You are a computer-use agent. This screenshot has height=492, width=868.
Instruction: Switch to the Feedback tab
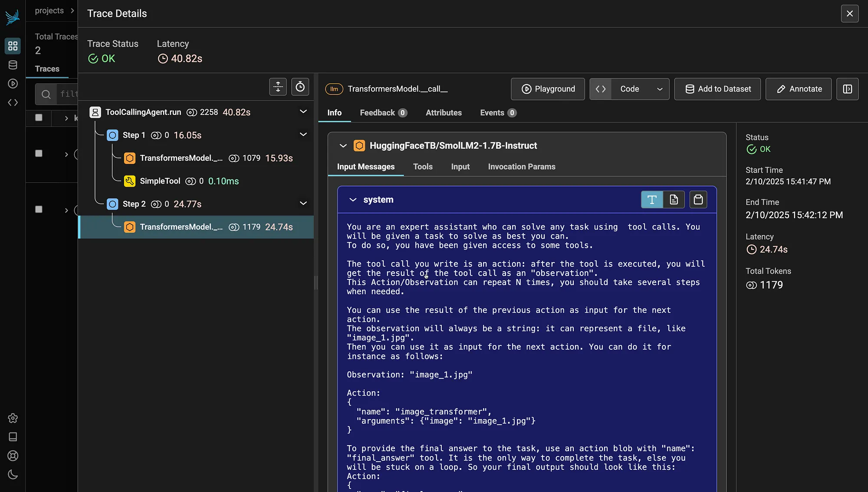click(383, 113)
